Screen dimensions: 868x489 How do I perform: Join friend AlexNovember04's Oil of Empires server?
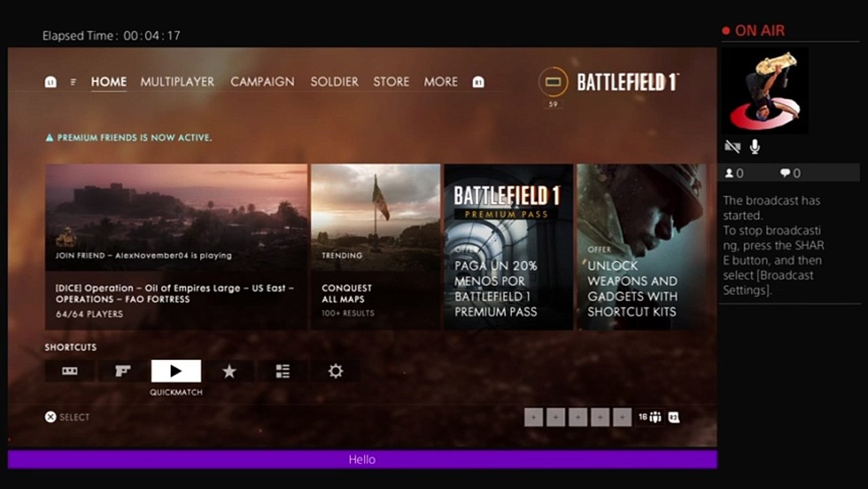click(176, 247)
